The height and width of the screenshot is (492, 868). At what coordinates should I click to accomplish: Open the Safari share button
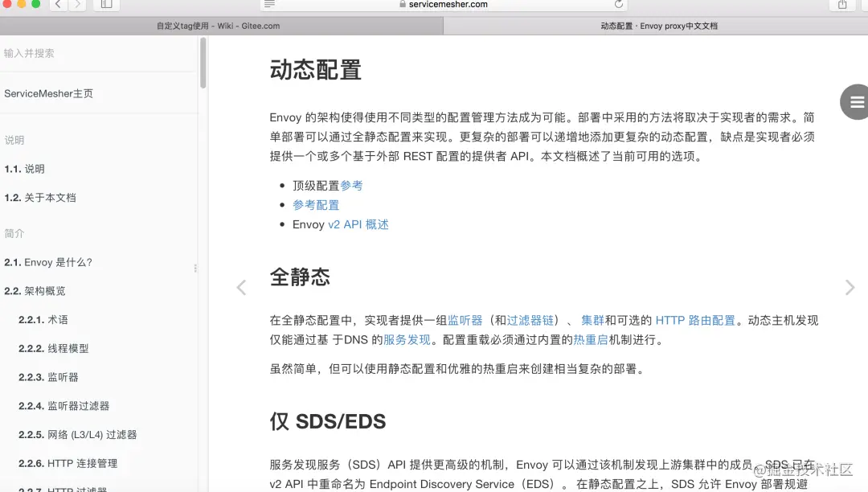(x=842, y=5)
